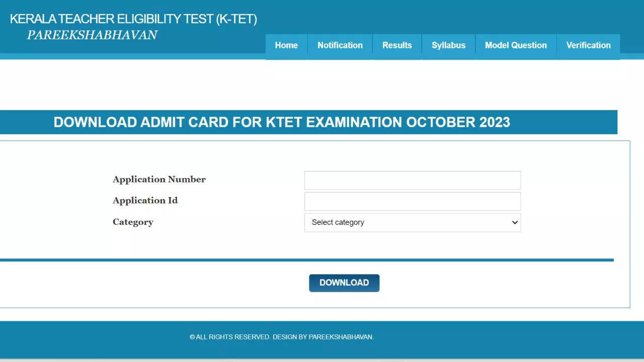644x362 pixels.
Task: Click the Download Admit Card heading banner
Action: pos(282,122)
